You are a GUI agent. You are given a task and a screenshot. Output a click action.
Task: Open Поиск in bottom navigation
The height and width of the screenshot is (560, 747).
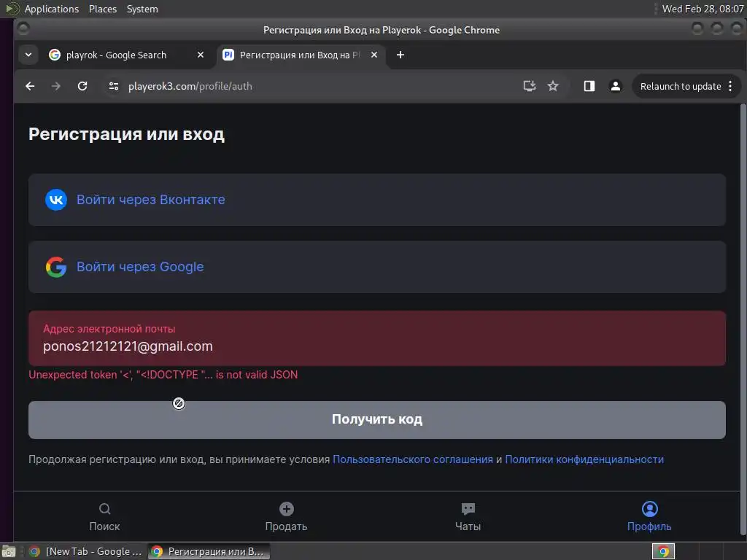(x=105, y=516)
